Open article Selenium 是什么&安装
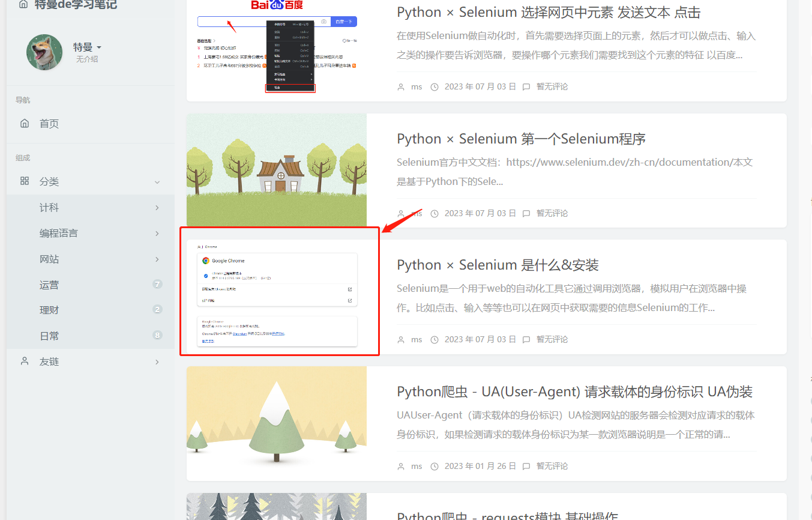This screenshot has height=520, width=812. 498,265
